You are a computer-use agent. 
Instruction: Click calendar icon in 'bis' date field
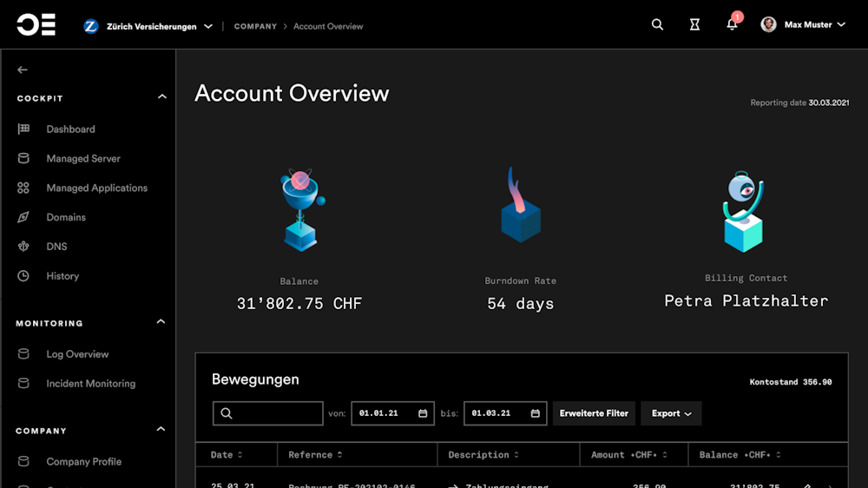(x=536, y=413)
